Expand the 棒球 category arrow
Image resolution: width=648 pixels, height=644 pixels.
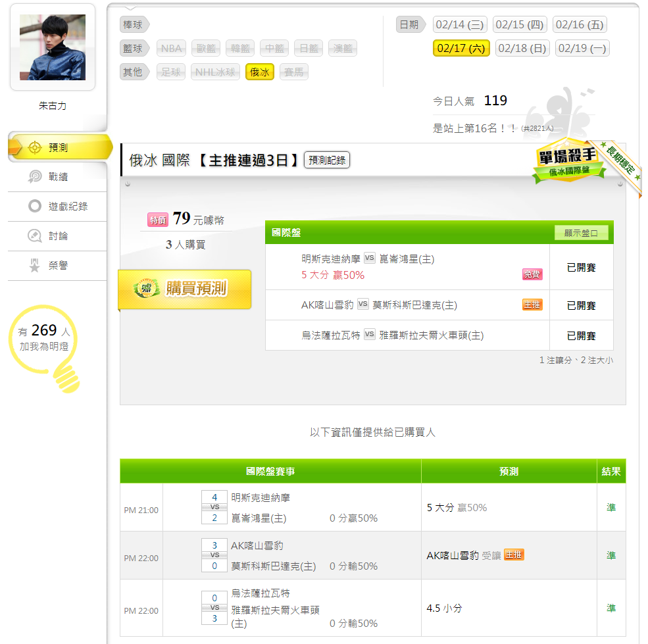click(x=134, y=25)
